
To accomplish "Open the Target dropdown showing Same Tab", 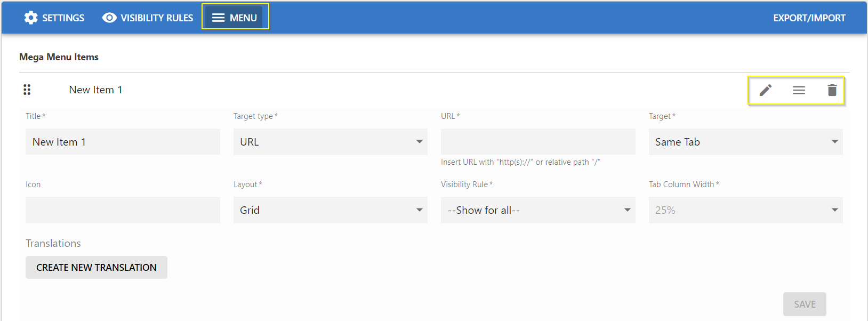I will (745, 142).
